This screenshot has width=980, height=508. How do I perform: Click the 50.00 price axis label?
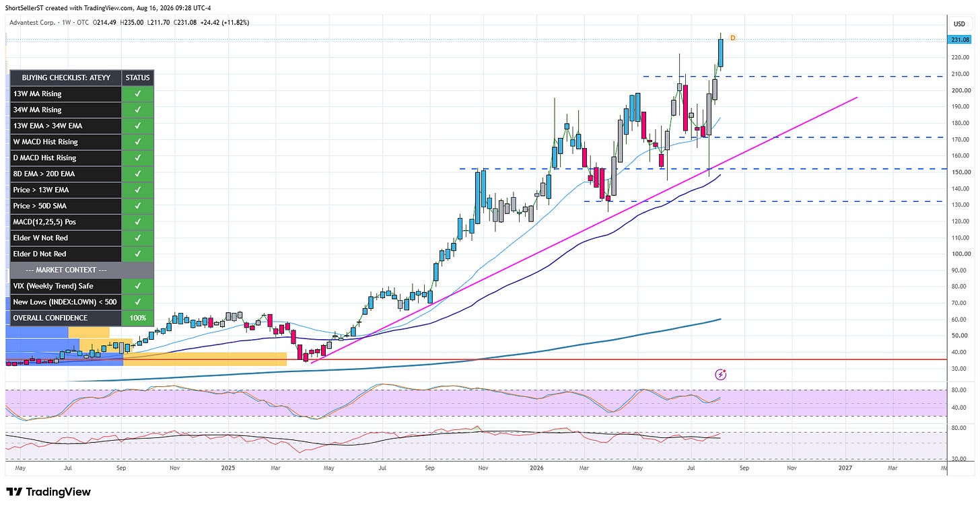click(960, 336)
